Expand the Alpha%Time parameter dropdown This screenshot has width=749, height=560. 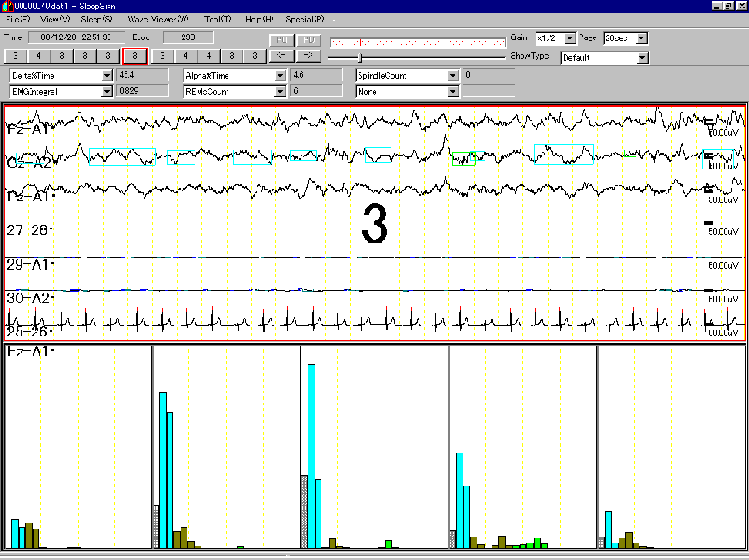point(280,76)
